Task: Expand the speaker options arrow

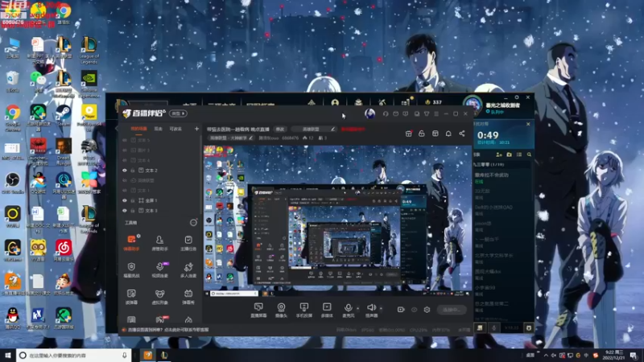Action: 381,308
